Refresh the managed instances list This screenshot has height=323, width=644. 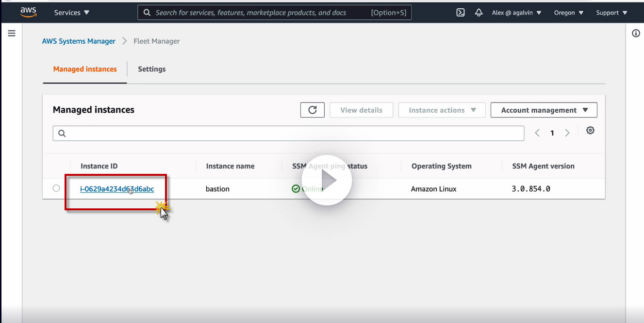pyautogui.click(x=313, y=110)
